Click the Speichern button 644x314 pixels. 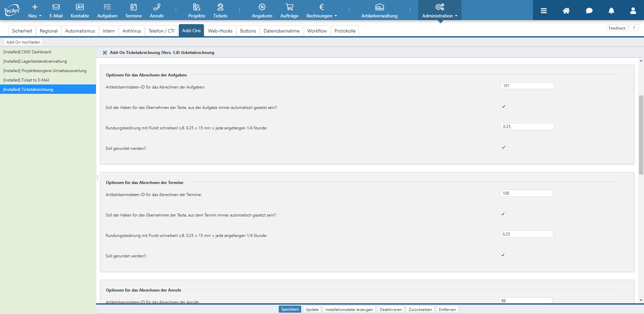pos(290,309)
